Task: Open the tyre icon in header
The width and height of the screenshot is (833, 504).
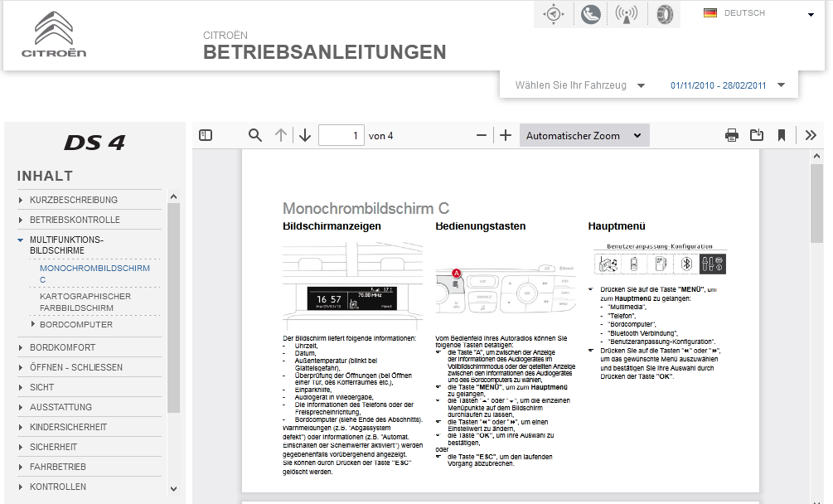Action: (x=664, y=14)
